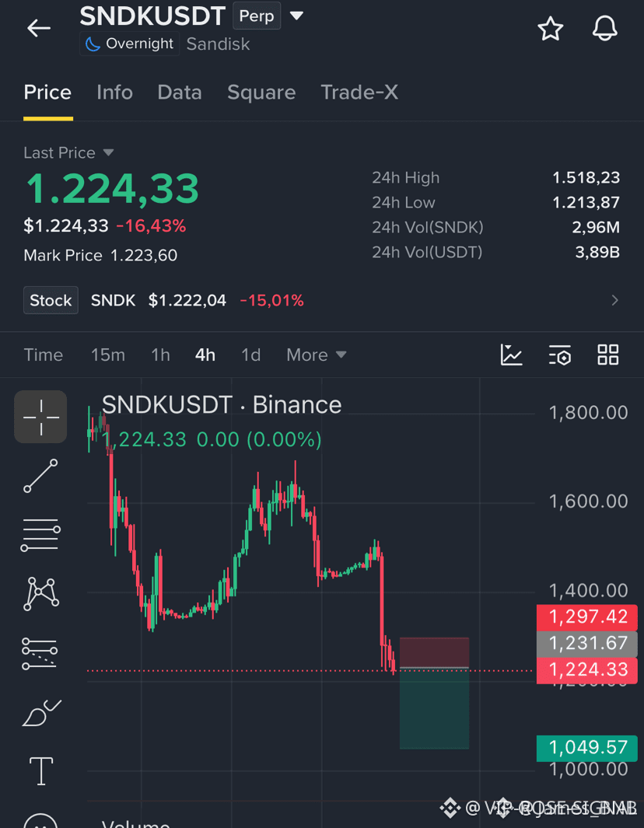Select the crosshair cursor tool
Screen dimensions: 644x828
click(40, 417)
